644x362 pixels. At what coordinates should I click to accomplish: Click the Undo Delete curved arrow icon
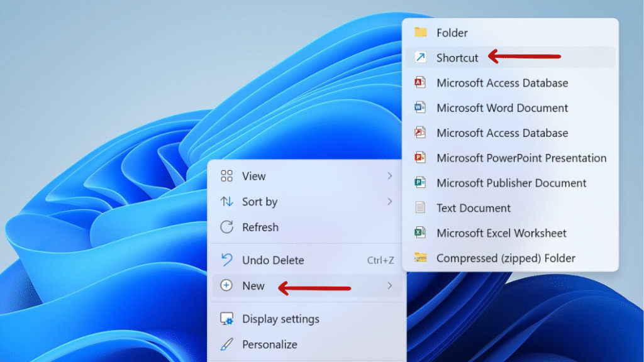(226, 260)
